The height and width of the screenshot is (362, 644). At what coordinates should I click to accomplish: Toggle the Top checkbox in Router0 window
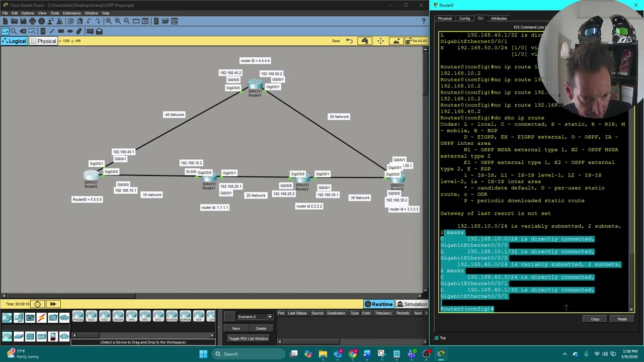(437, 338)
